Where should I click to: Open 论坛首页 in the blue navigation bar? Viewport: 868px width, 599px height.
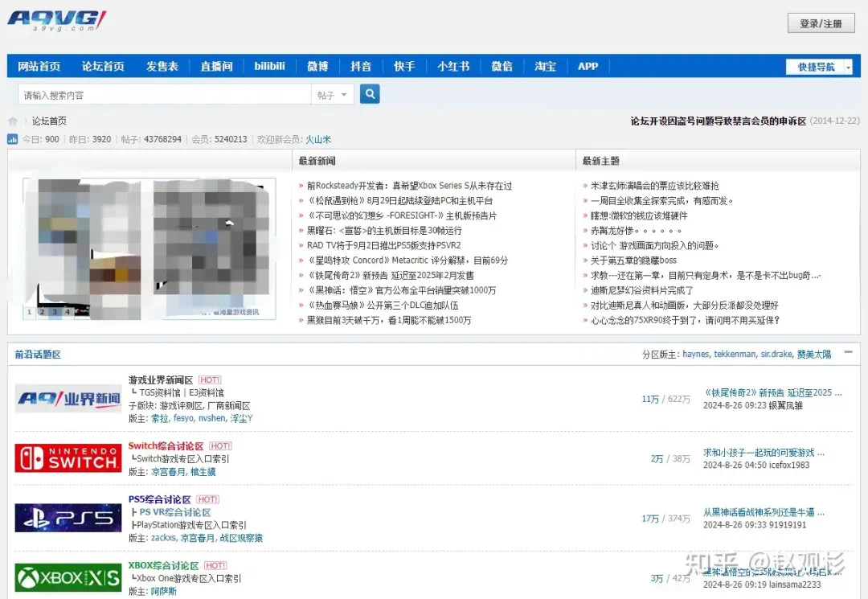pyautogui.click(x=103, y=67)
